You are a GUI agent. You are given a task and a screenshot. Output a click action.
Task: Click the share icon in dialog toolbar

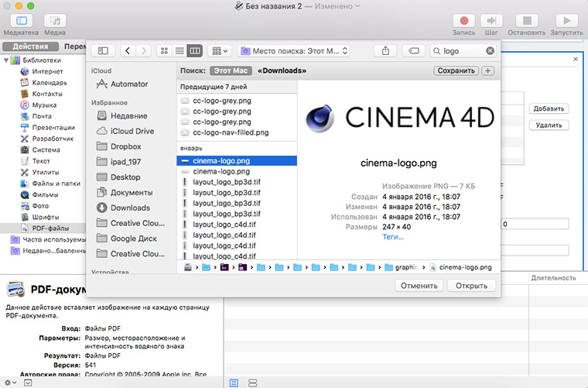(x=385, y=50)
